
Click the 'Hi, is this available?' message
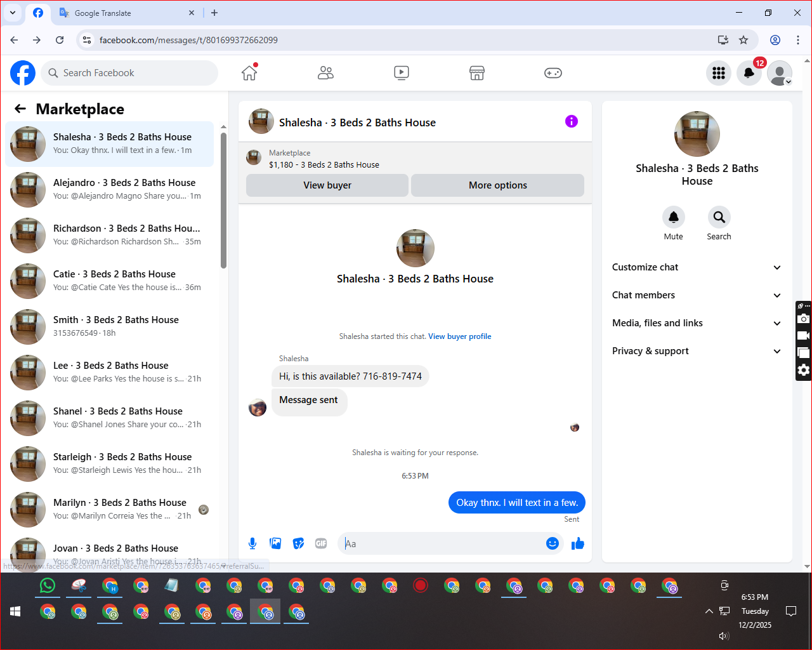(350, 376)
